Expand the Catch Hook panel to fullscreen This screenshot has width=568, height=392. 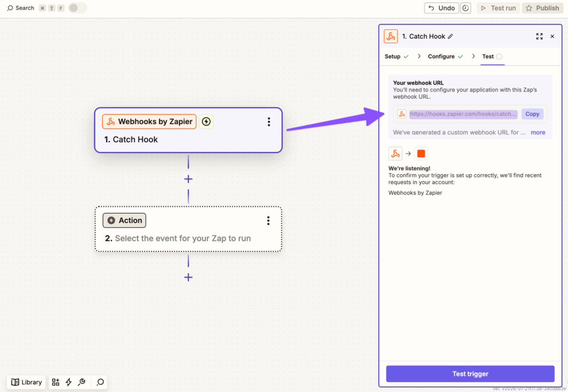(539, 36)
